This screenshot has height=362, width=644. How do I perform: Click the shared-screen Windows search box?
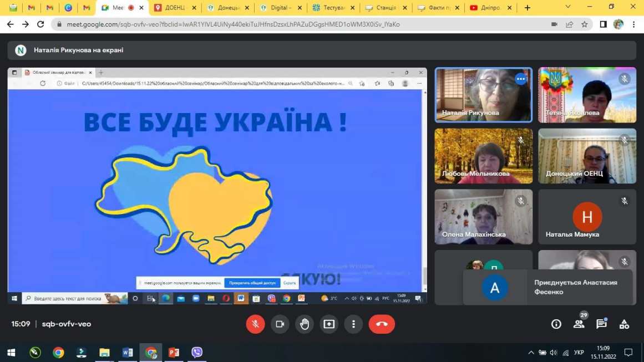click(75, 298)
